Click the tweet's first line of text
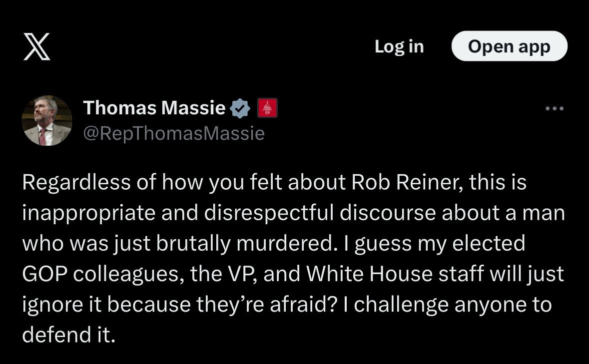The height and width of the screenshot is (364, 589). click(x=274, y=183)
